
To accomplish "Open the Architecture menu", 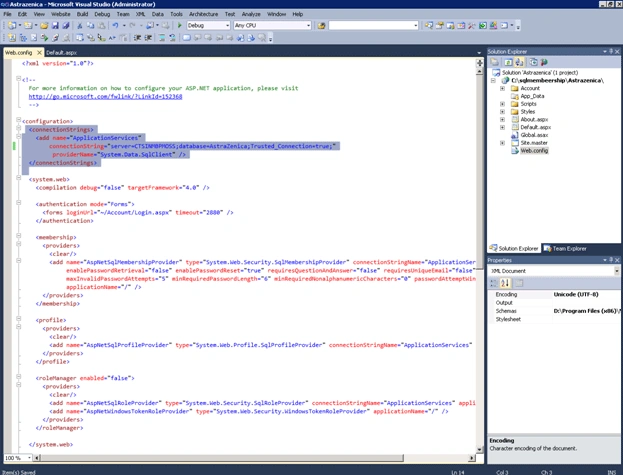I will (203, 14).
